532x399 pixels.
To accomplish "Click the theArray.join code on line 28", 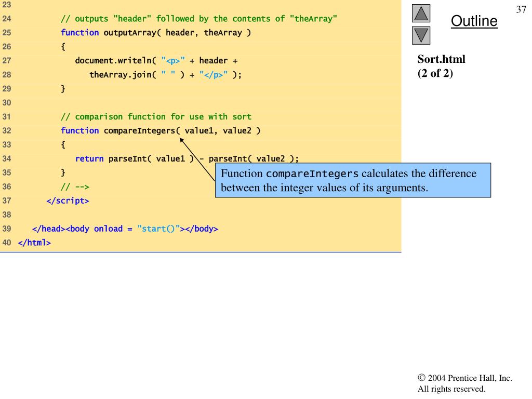I will click(165, 75).
